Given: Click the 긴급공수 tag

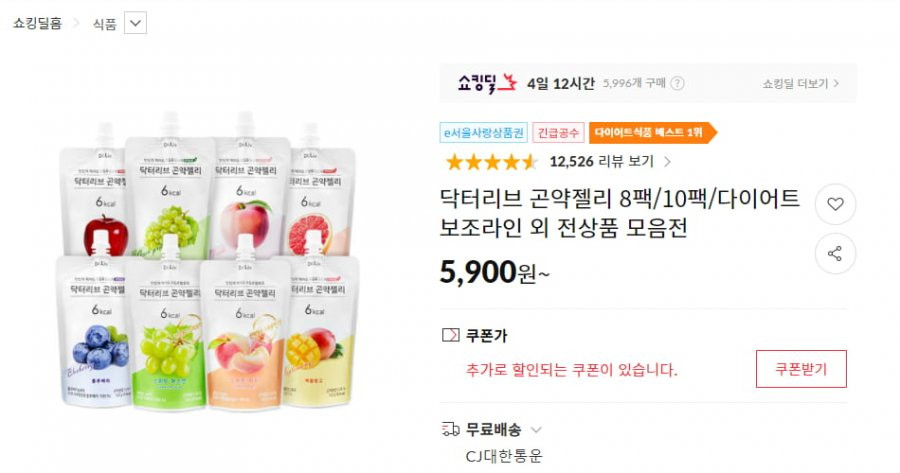Looking at the screenshot, I should point(558,133).
